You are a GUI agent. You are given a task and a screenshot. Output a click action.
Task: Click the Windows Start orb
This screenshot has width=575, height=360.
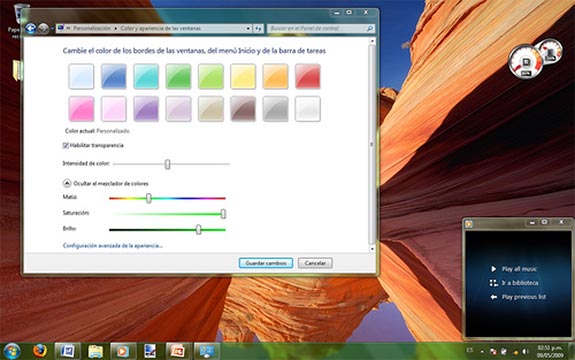12,351
